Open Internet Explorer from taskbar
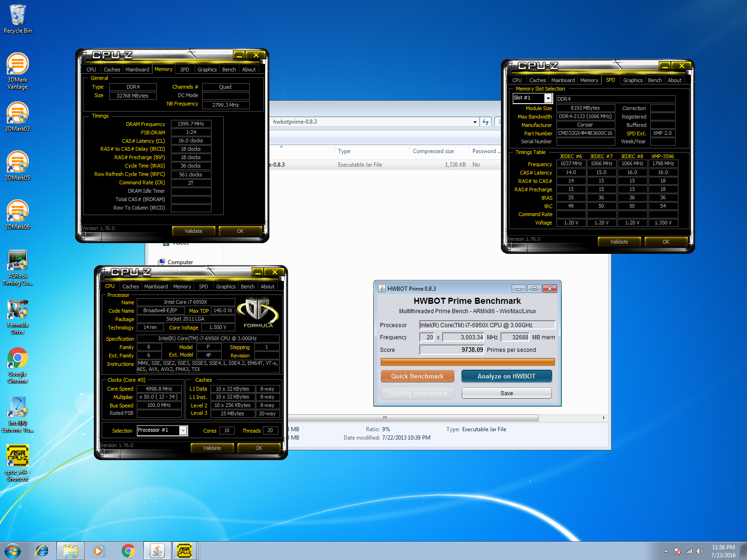This screenshot has width=747, height=560. 42,551
